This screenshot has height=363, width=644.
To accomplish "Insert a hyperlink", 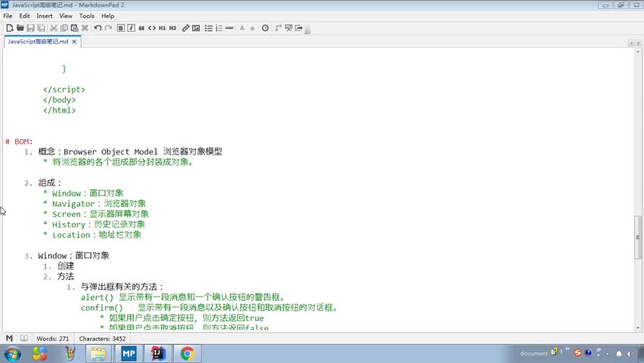I will [x=186, y=28].
